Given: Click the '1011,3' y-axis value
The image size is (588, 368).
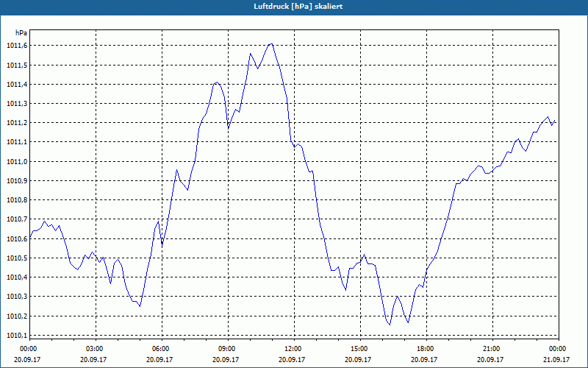Looking at the screenshot, I should point(17,103).
